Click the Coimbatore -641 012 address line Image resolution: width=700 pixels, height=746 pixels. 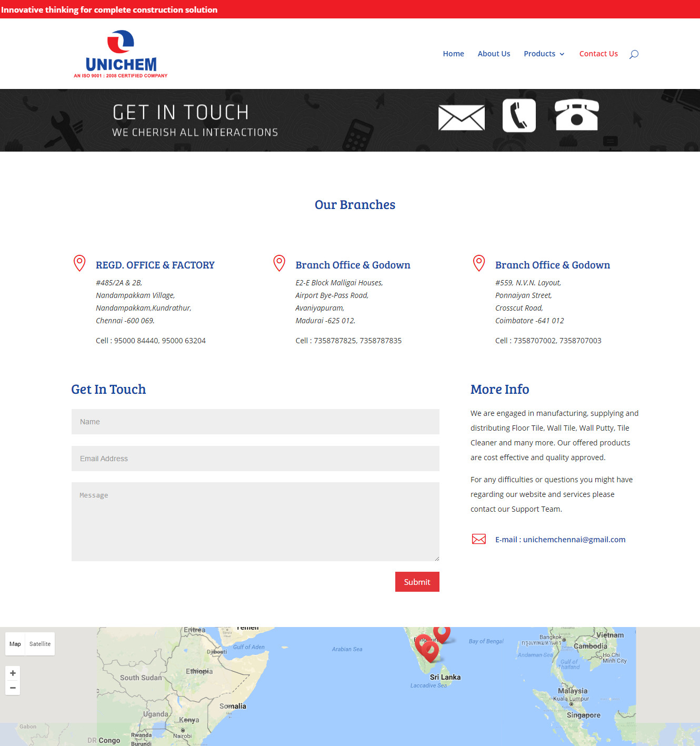[529, 321]
